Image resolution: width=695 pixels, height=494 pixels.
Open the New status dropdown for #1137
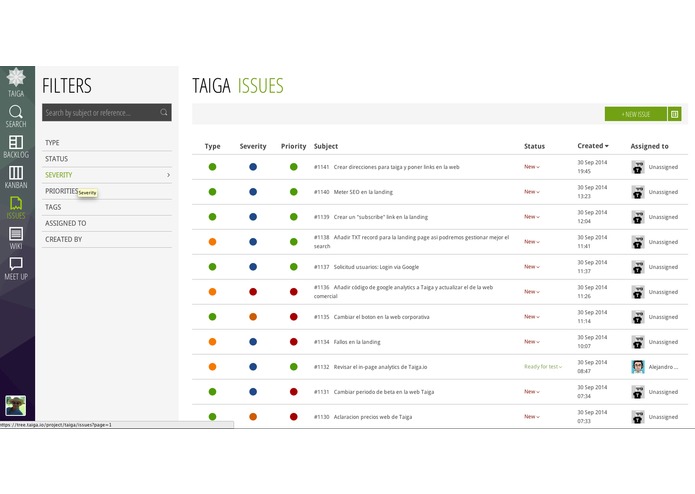[x=532, y=267]
